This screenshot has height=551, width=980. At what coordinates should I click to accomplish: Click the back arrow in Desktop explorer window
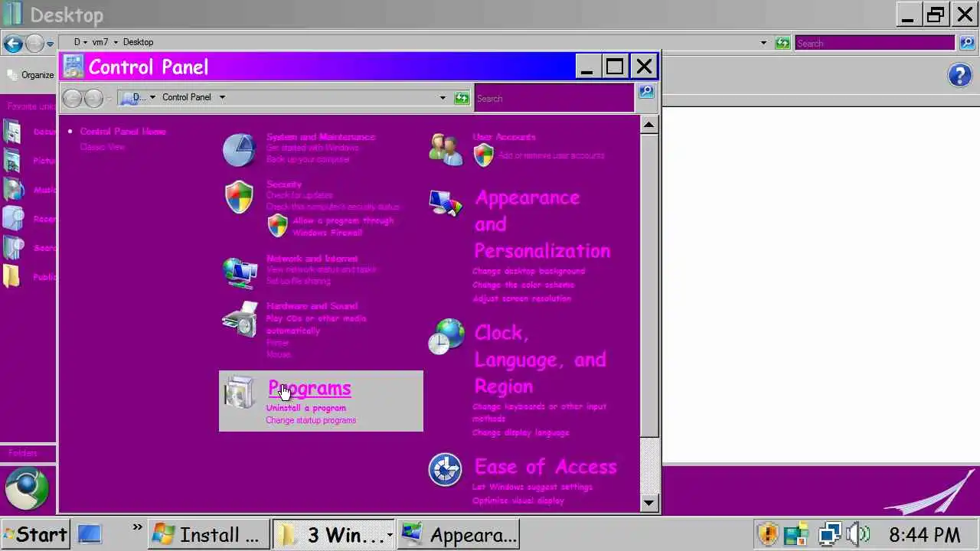[12, 43]
